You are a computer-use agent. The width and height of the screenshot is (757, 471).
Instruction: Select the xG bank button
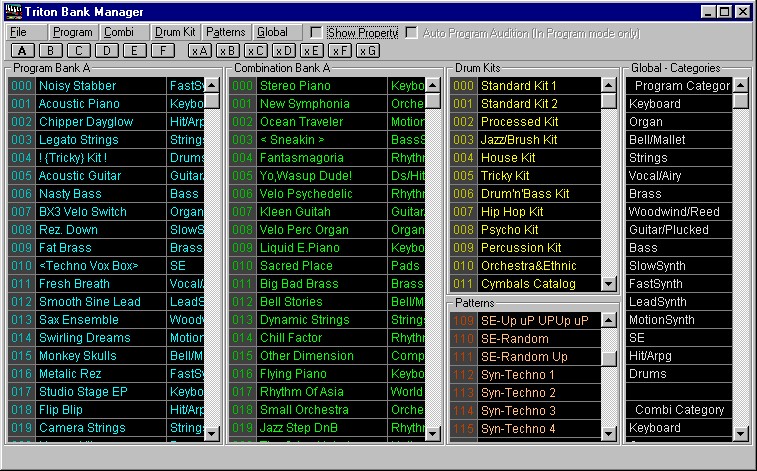pyautogui.click(x=368, y=50)
